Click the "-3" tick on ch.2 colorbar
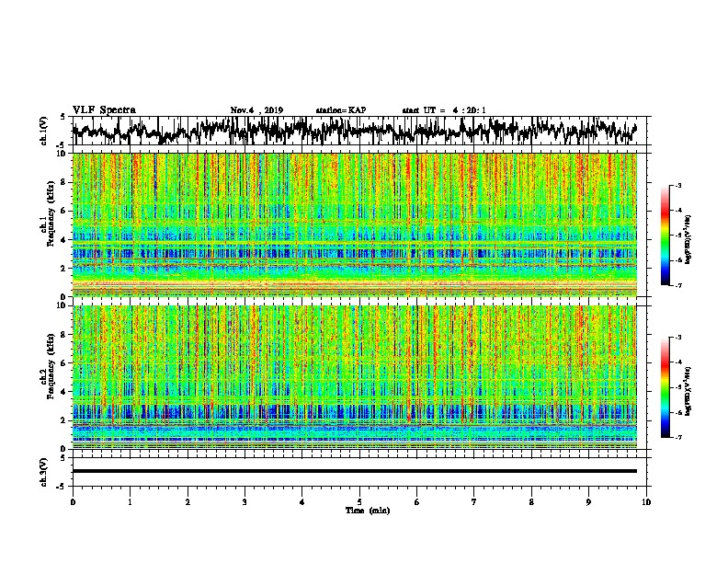This screenshot has height=563, width=728. 677,338
